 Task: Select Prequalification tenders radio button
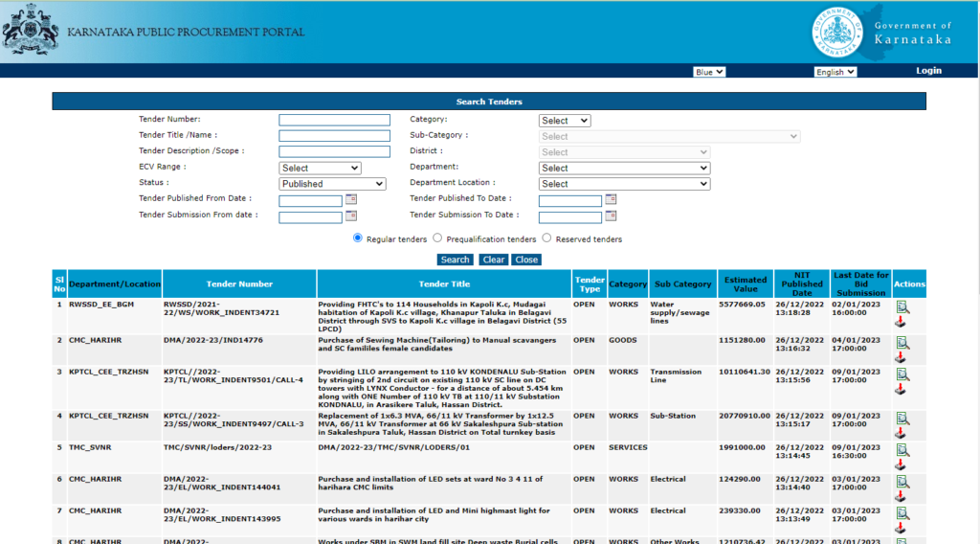point(437,238)
